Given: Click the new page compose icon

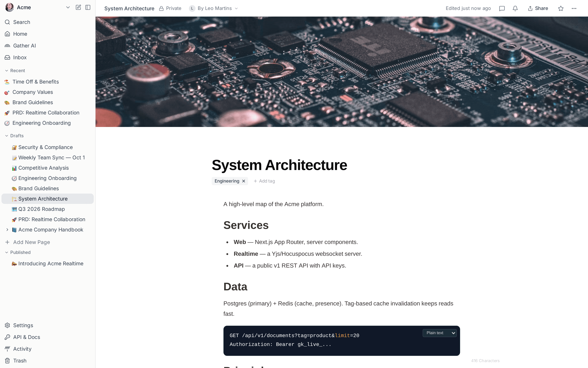Looking at the screenshot, I should point(78,7).
